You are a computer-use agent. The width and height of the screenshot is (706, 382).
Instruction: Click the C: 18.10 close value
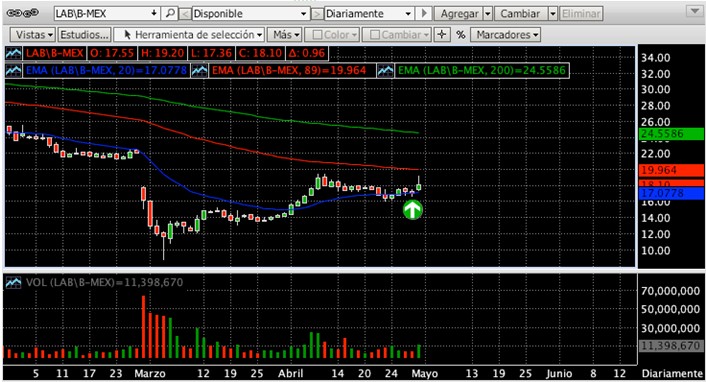260,53
